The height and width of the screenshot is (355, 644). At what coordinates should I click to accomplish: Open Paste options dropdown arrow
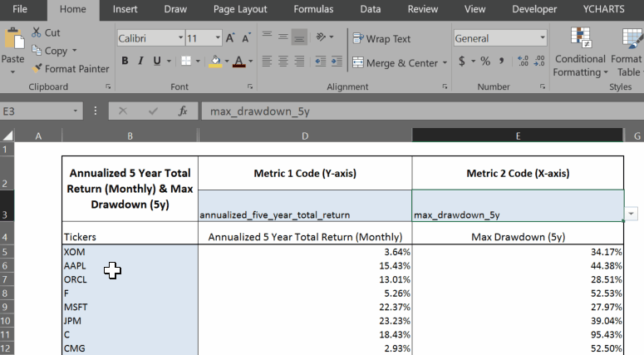[x=12, y=72]
